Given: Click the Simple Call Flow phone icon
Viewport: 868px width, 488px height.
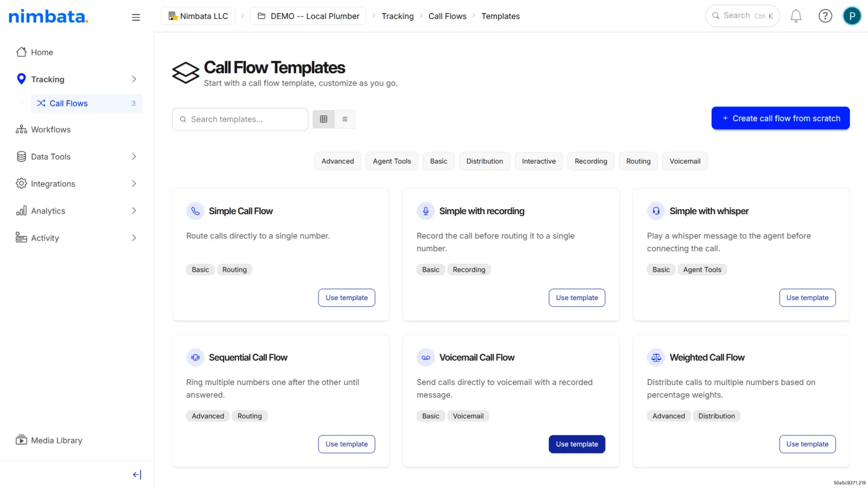Looking at the screenshot, I should click(195, 211).
